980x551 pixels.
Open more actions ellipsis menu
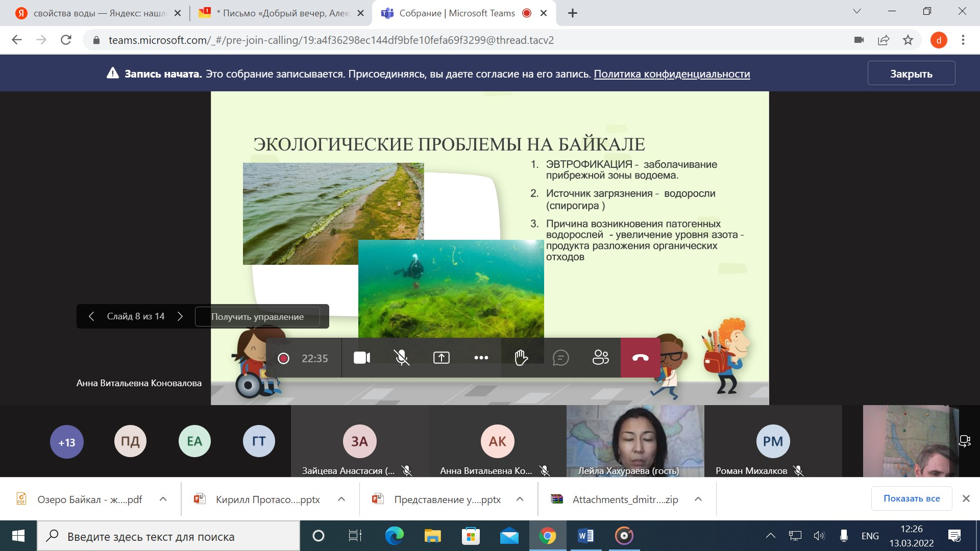coord(481,358)
